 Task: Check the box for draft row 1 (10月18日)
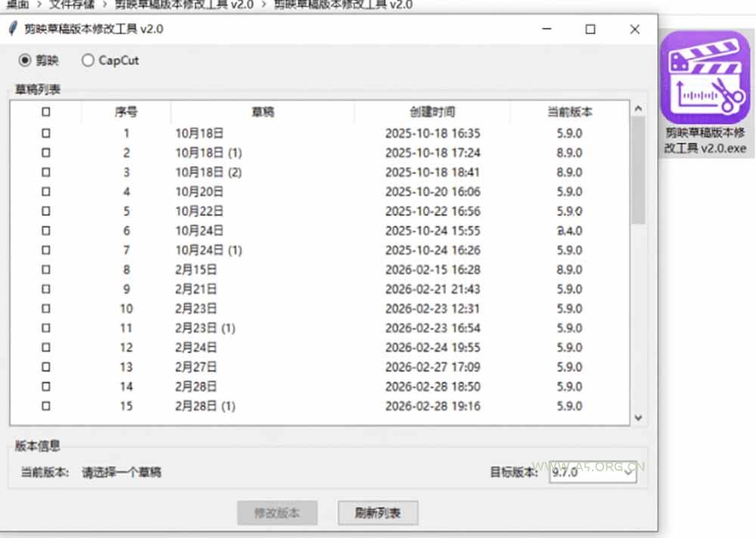coord(46,133)
